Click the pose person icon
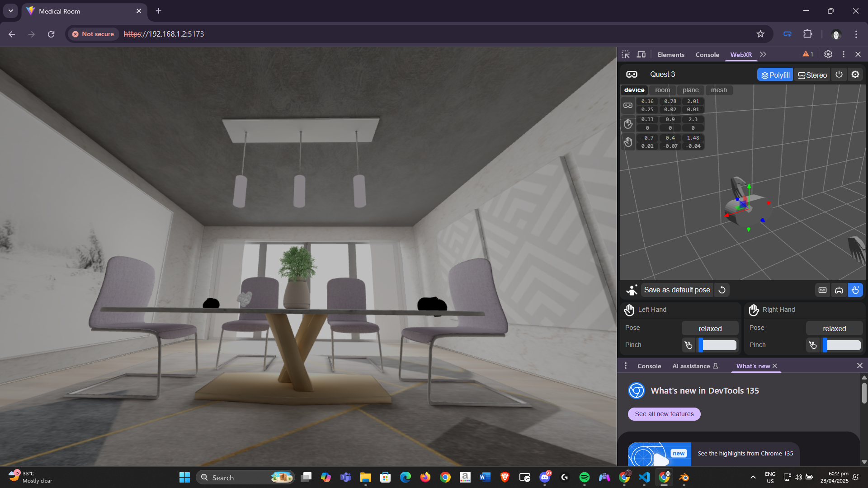868x488 pixels. 632,290
